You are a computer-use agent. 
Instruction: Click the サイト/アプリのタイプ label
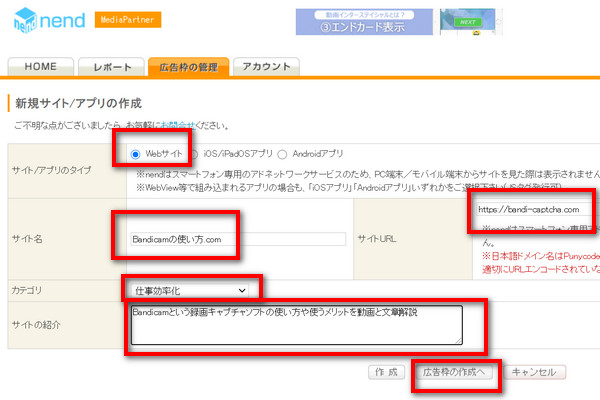point(51,170)
